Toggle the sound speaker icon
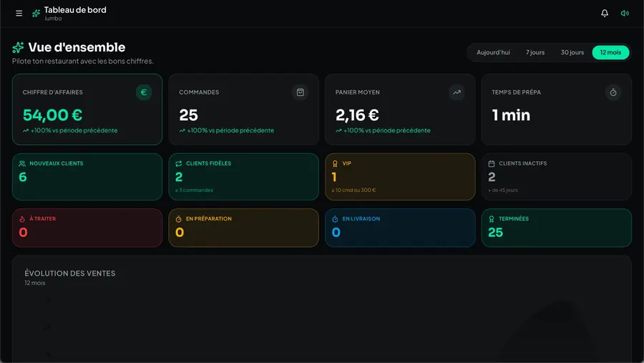The image size is (644, 363). [625, 13]
